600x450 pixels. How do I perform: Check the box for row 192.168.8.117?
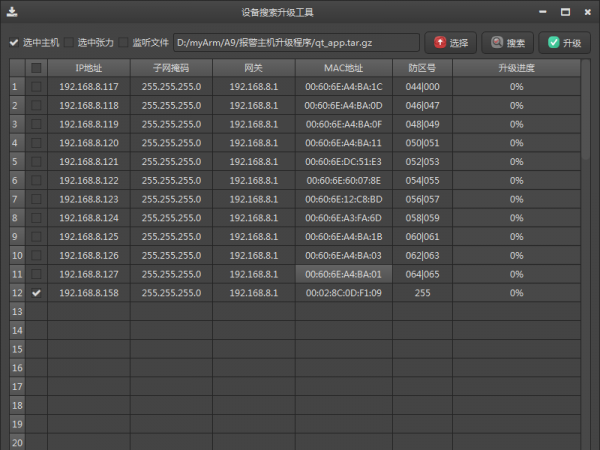point(37,87)
